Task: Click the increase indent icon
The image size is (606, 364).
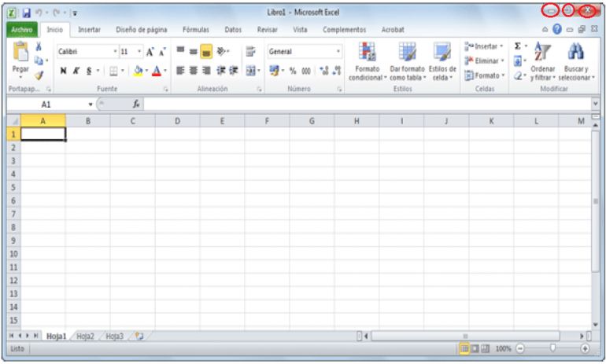Action: coord(234,70)
